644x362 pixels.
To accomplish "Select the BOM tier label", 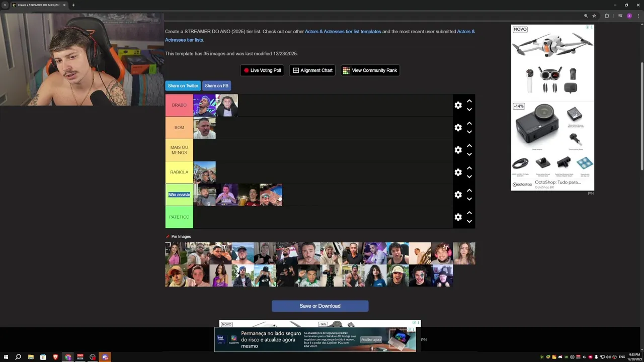I will click(x=179, y=128).
